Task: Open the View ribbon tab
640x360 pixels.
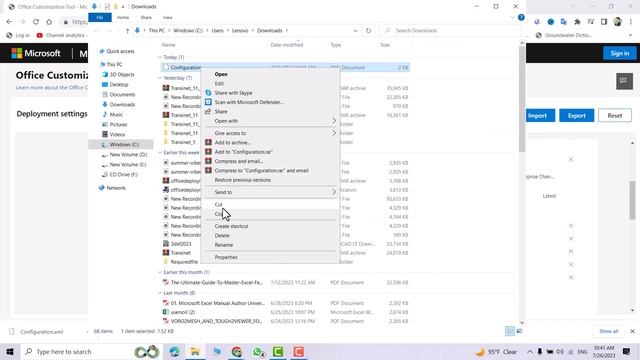Action: (x=167, y=18)
